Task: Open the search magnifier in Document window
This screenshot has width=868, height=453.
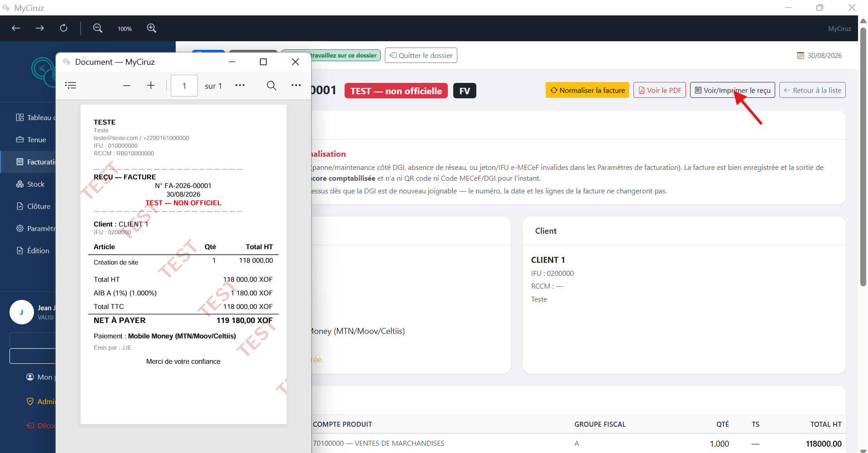Action: pos(271,86)
